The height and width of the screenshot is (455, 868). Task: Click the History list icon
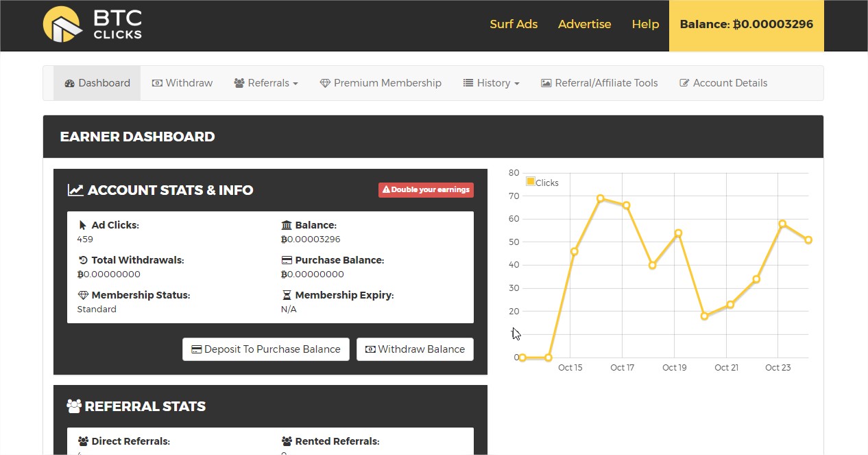[468, 83]
